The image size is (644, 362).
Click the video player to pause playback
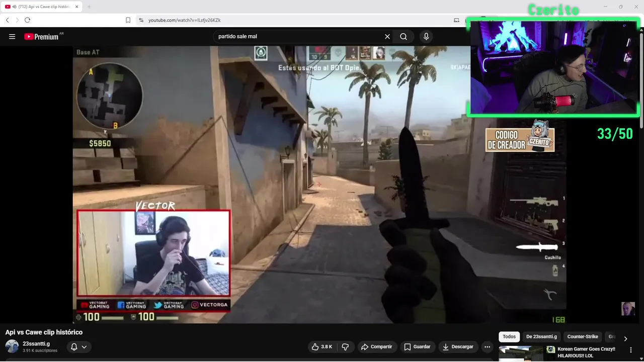(x=319, y=185)
